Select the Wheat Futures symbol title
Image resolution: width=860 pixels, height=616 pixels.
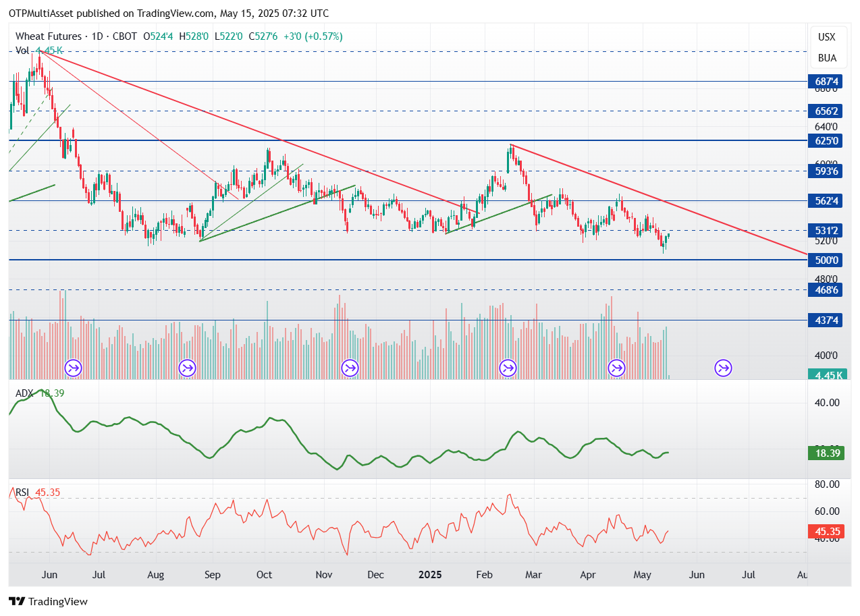coord(48,36)
